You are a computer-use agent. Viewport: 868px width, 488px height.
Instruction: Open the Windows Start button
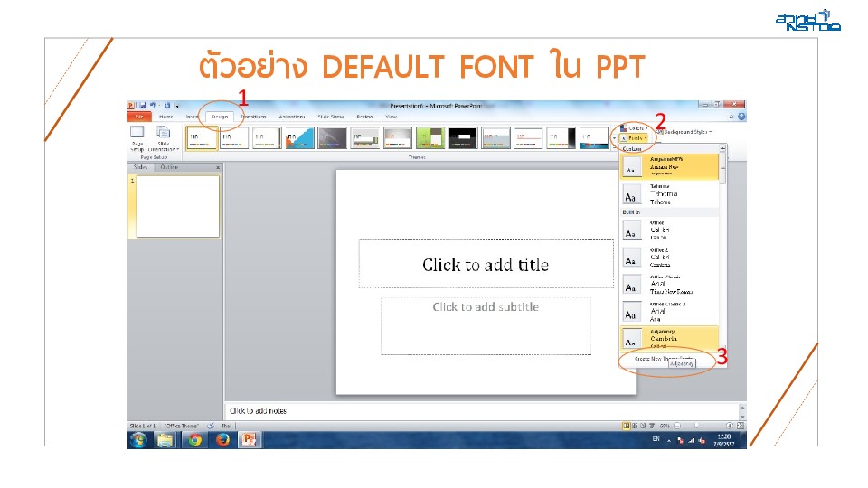tap(139, 440)
